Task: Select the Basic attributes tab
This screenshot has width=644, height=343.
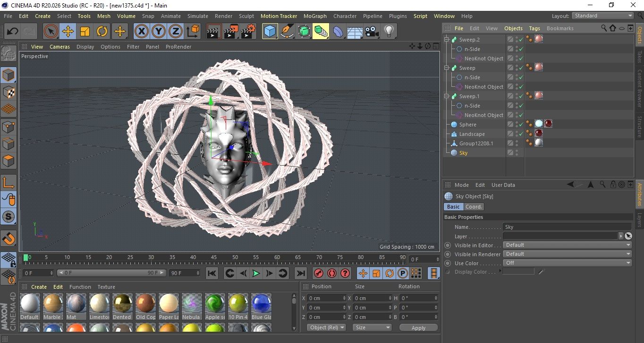Action: [453, 207]
